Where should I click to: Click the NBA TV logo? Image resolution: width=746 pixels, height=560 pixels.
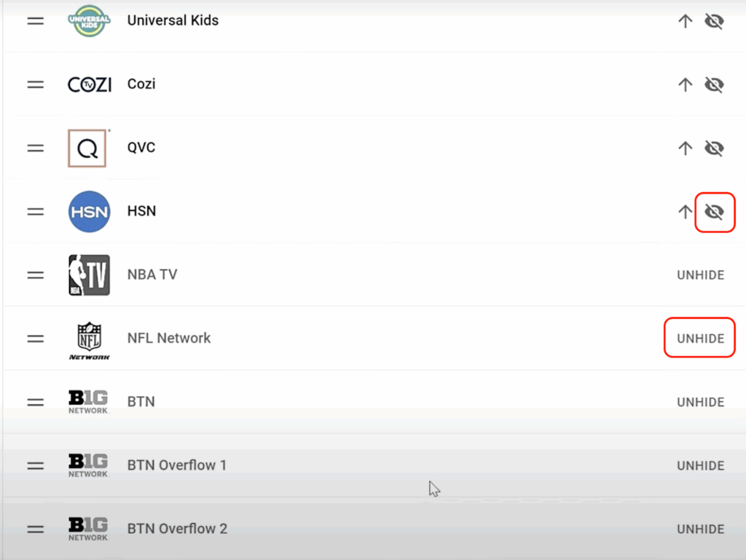(x=89, y=275)
